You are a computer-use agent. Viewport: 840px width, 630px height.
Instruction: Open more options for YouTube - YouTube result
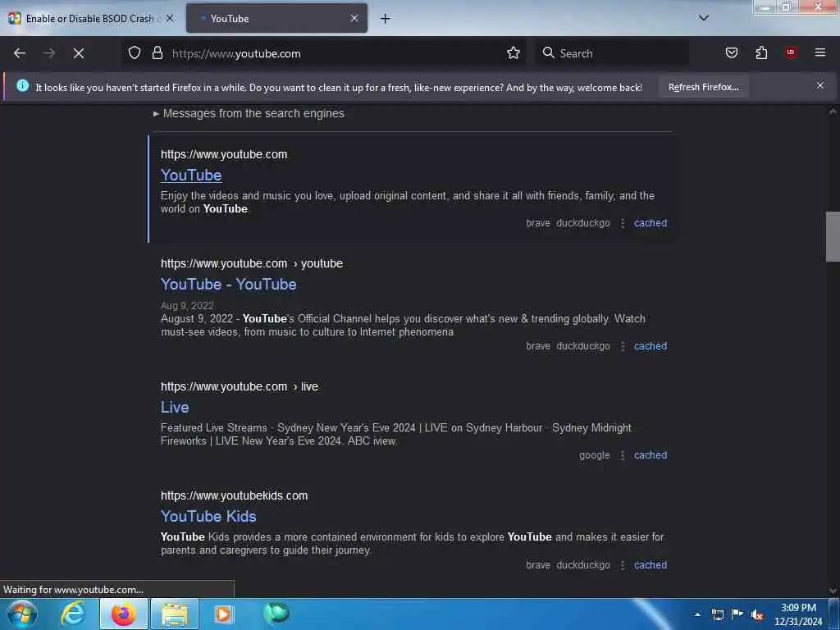pos(622,346)
